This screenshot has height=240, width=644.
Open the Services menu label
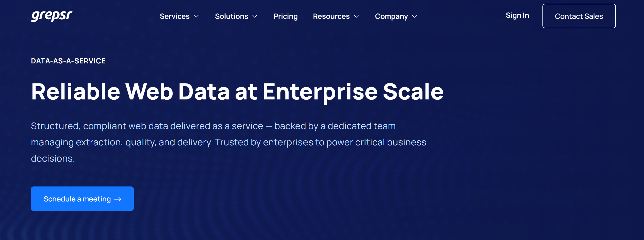175,16
